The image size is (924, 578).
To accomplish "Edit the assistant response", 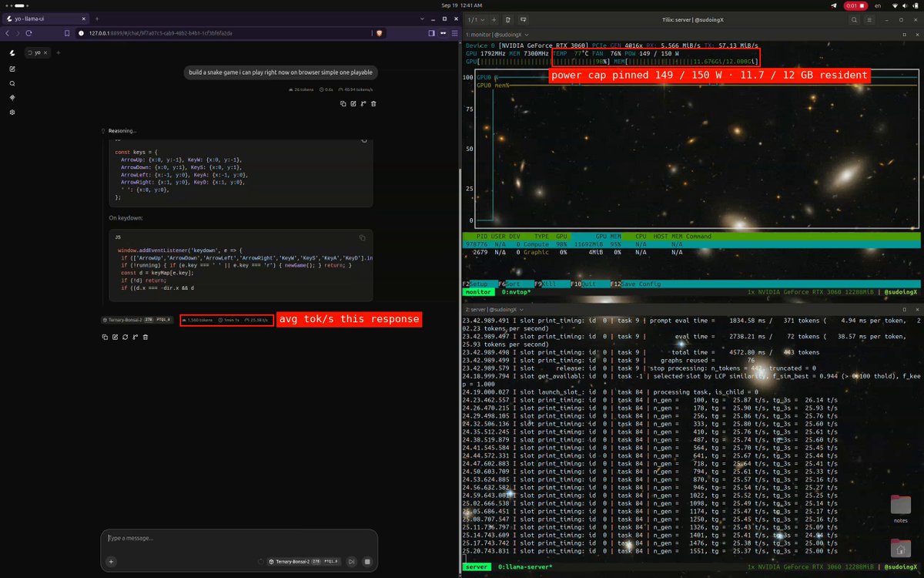I will point(115,337).
